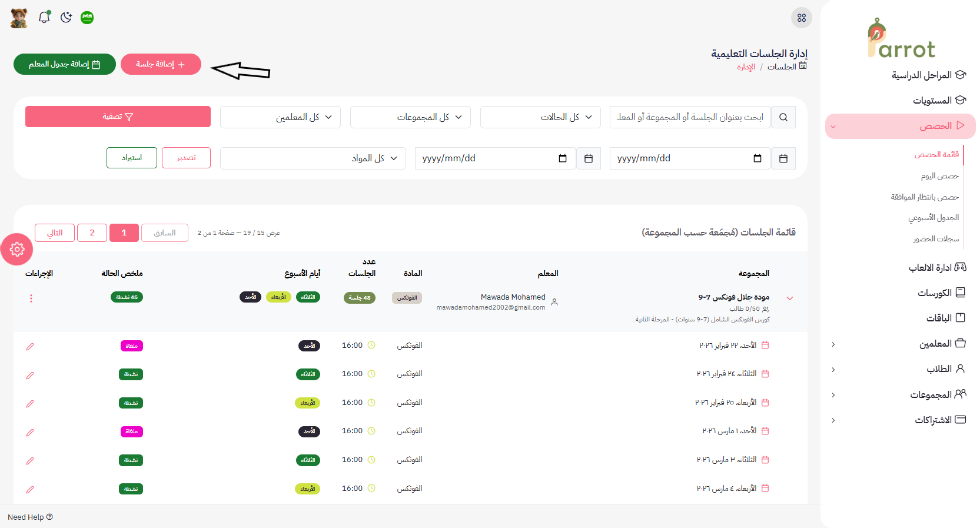Viewport: 980px width, 528px height.
Task: Click the Saudi flag language icon
Action: [87, 18]
